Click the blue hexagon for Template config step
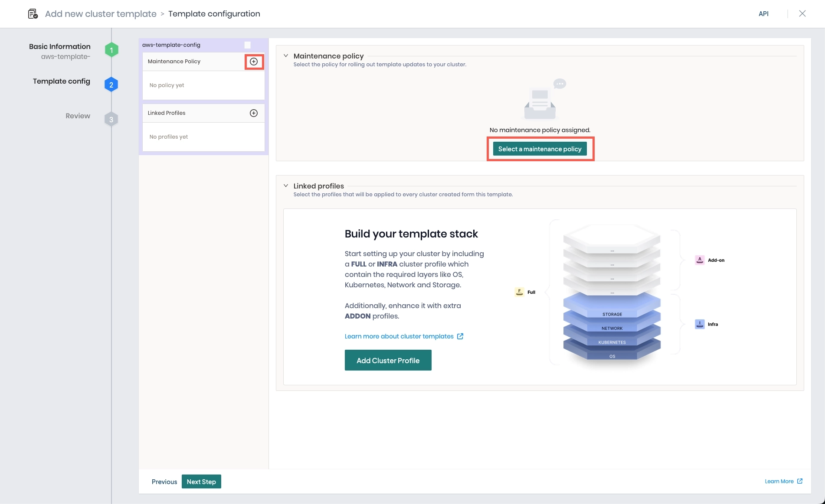The height and width of the screenshot is (504, 825). (111, 85)
